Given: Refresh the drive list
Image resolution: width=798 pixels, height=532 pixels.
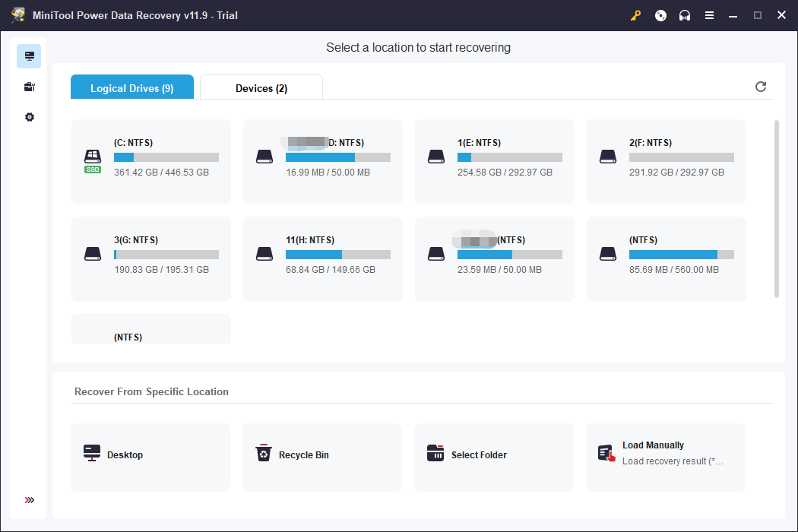Looking at the screenshot, I should coord(760,87).
